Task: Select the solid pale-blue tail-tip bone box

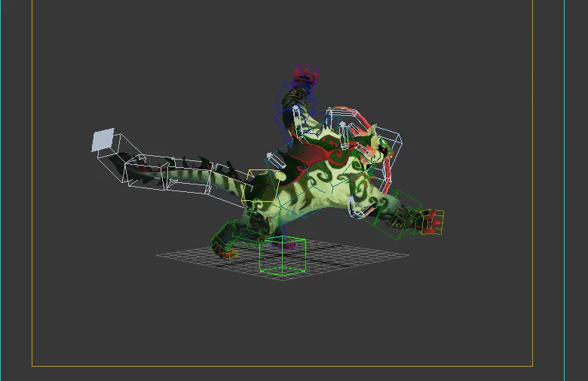Action: click(103, 139)
